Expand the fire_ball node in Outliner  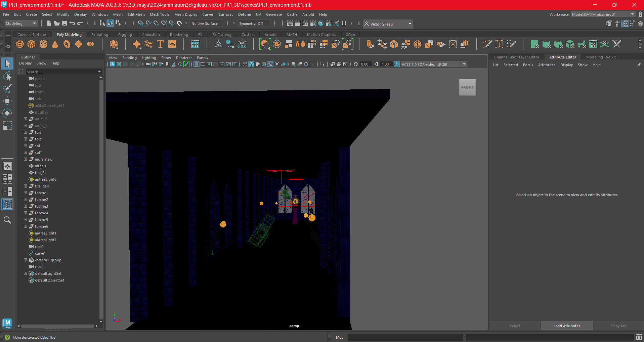(x=25, y=186)
